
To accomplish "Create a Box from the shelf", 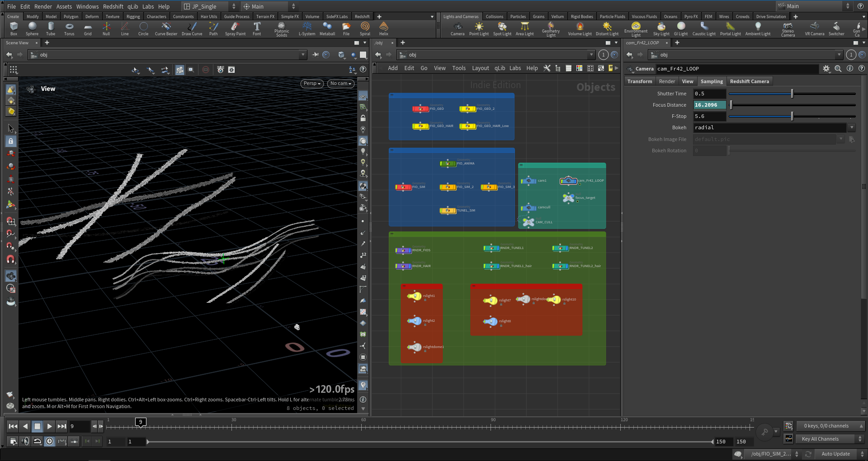I will [x=14, y=29].
